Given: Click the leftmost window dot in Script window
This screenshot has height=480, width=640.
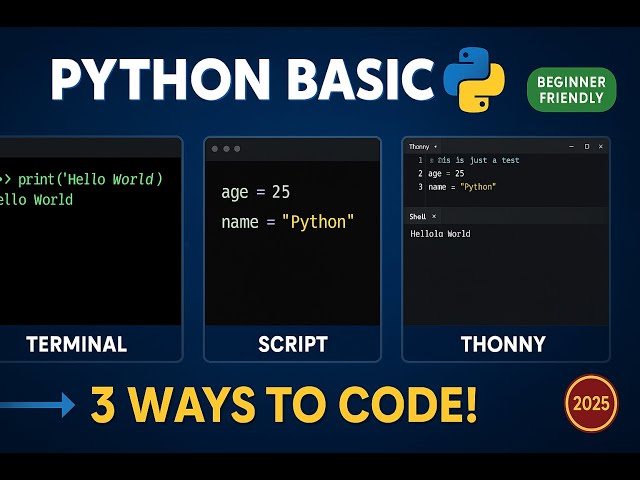Looking at the screenshot, I should (215, 149).
